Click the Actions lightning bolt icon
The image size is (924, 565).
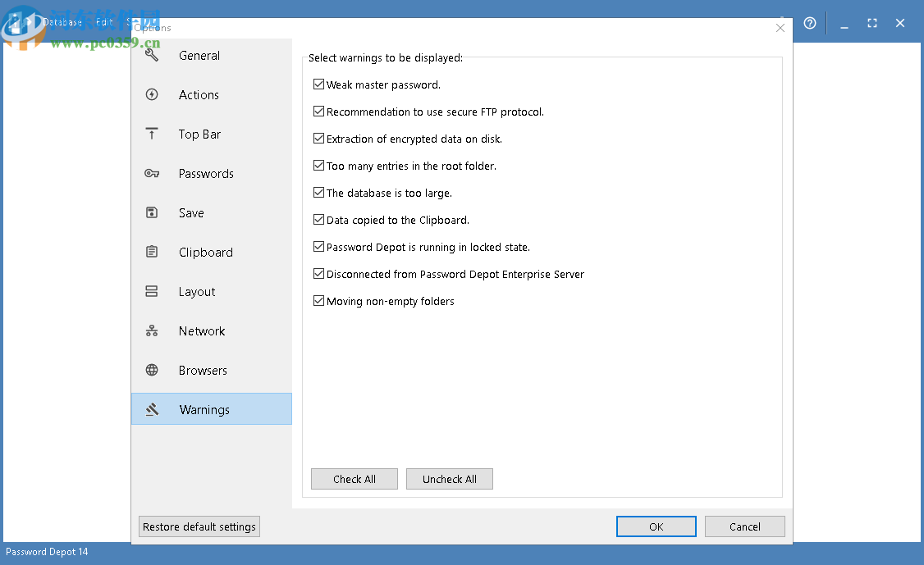pos(152,95)
